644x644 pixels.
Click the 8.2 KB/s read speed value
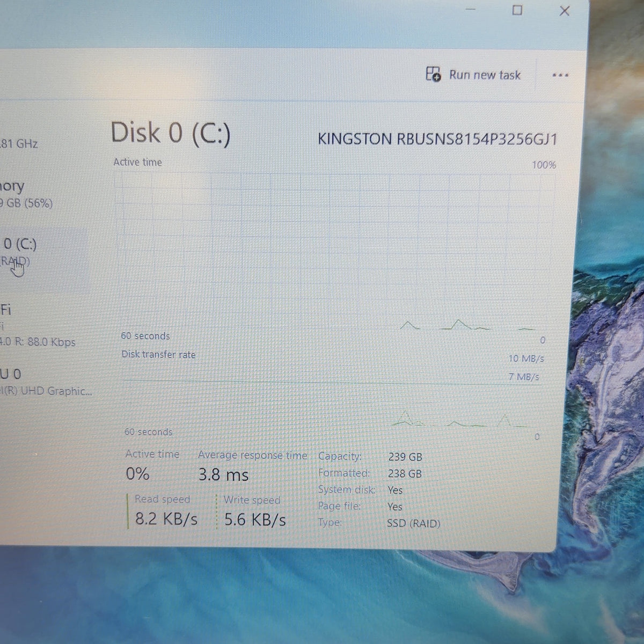click(x=166, y=519)
